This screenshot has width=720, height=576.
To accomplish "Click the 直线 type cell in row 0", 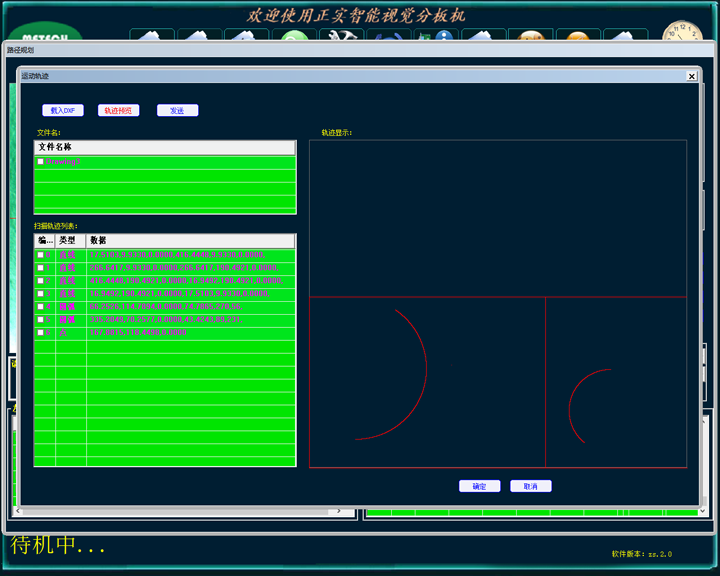I will (x=67, y=254).
